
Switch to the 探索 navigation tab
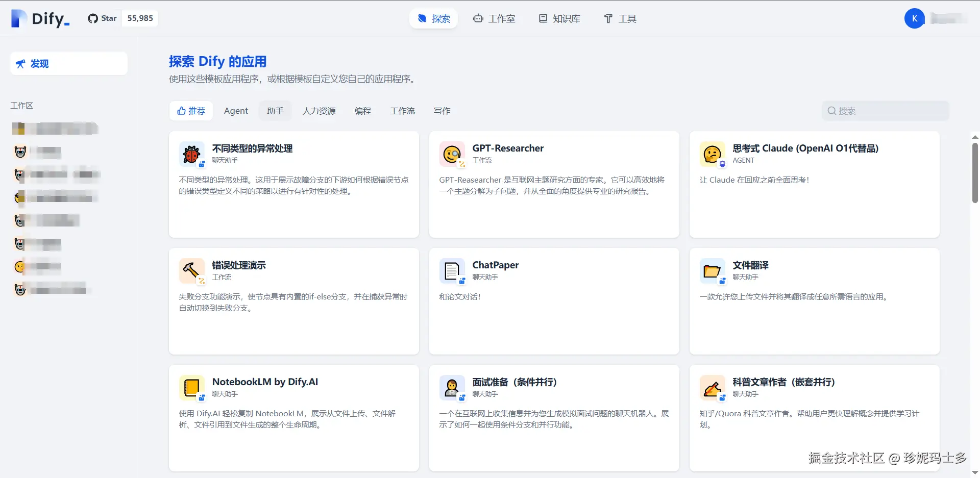(433, 19)
